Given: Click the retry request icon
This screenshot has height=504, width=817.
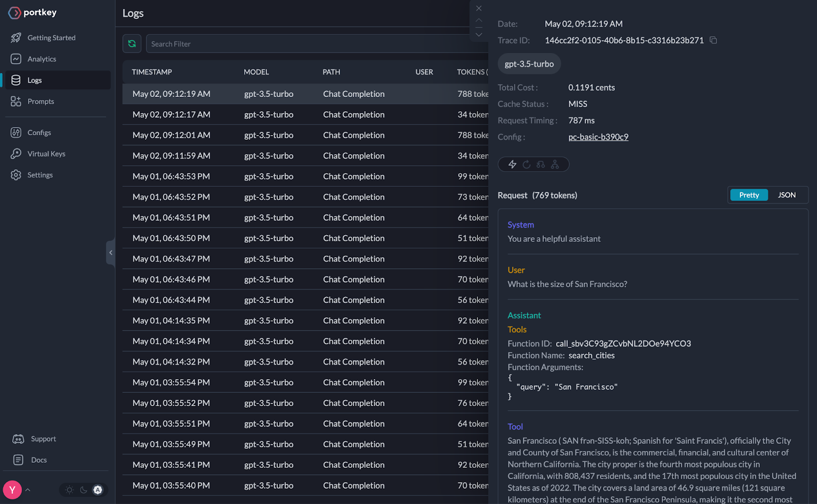Looking at the screenshot, I should (x=526, y=164).
